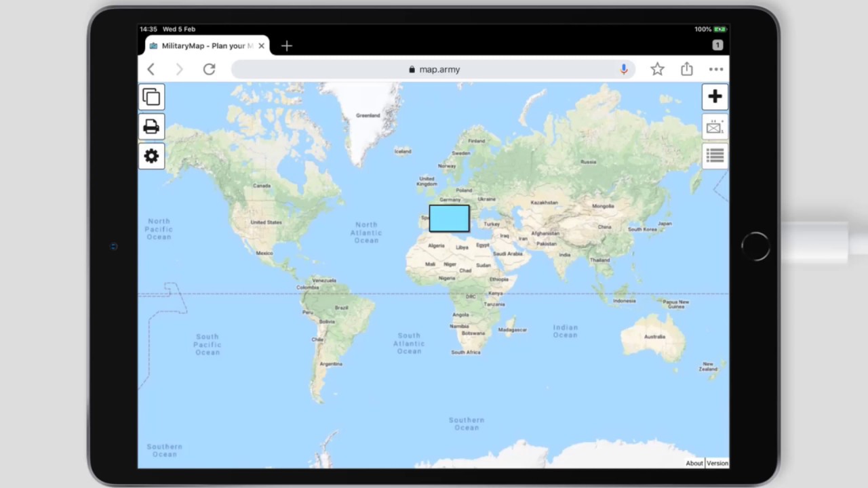Click the Canada label on map
This screenshot has height=488, width=868.
262,186
